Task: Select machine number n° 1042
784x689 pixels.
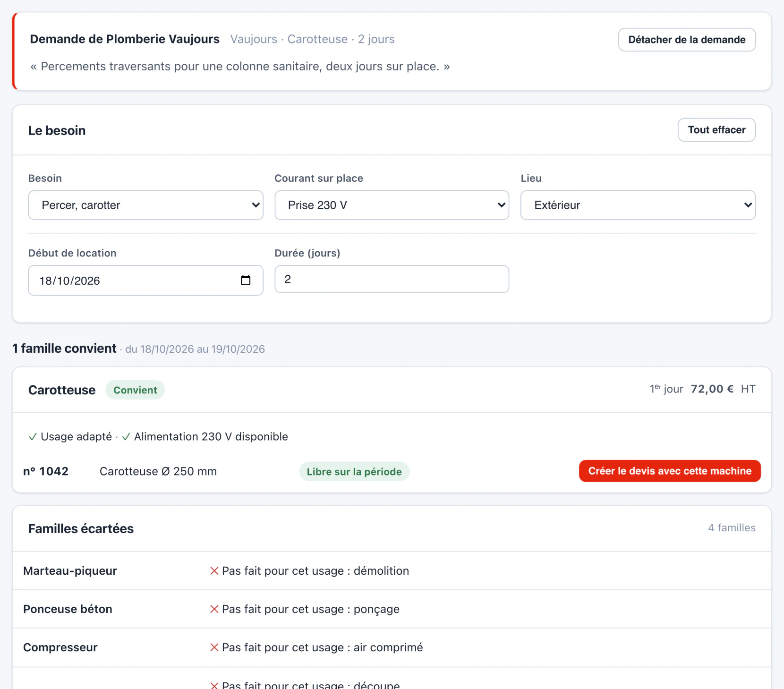Action: (x=46, y=471)
